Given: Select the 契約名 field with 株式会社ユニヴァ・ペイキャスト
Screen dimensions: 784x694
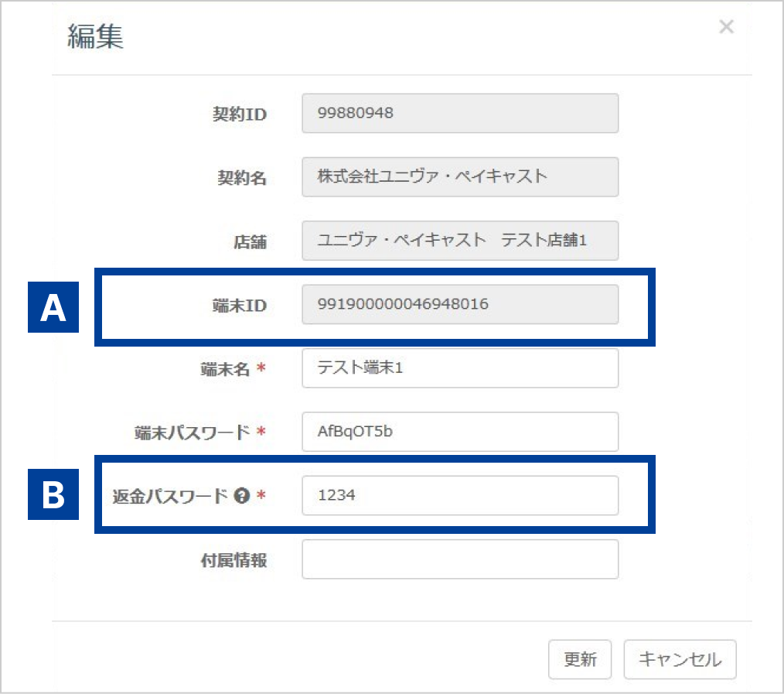Looking at the screenshot, I should pyautogui.click(x=460, y=177).
